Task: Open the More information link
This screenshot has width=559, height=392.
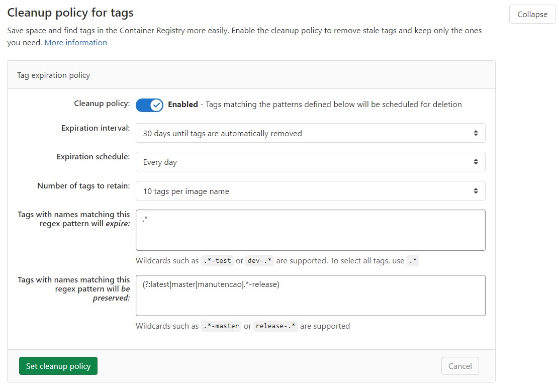Action: tap(75, 42)
